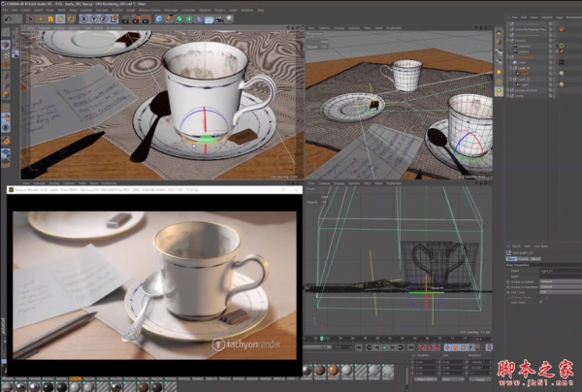The height and width of the screenshot is (392, 582).
Task: Open Tags menu in Object Manager
Action: (x=559, y=17)
